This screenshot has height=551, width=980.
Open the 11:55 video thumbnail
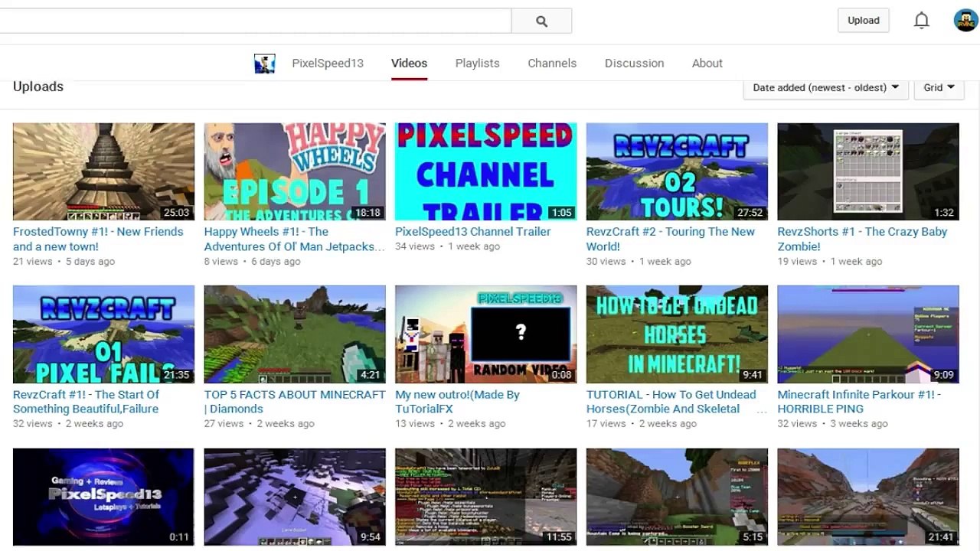tap(485, 497)
